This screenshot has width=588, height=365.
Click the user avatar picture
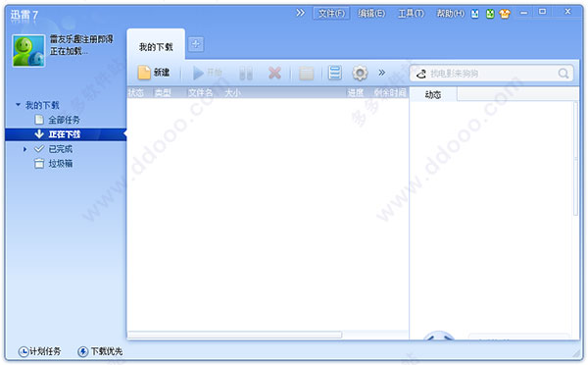28,51
